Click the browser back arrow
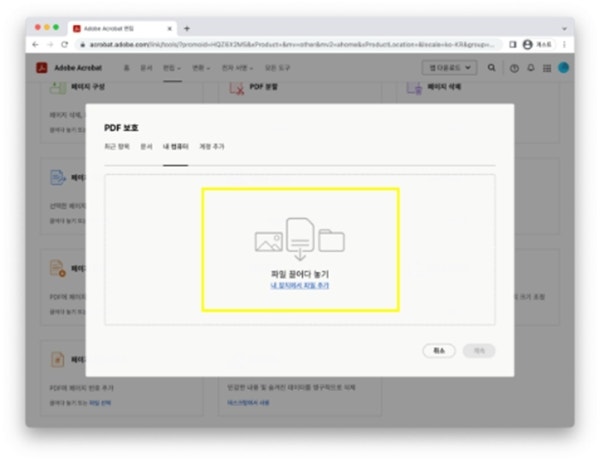Screen dimensions: 600x461 (35, 45)
